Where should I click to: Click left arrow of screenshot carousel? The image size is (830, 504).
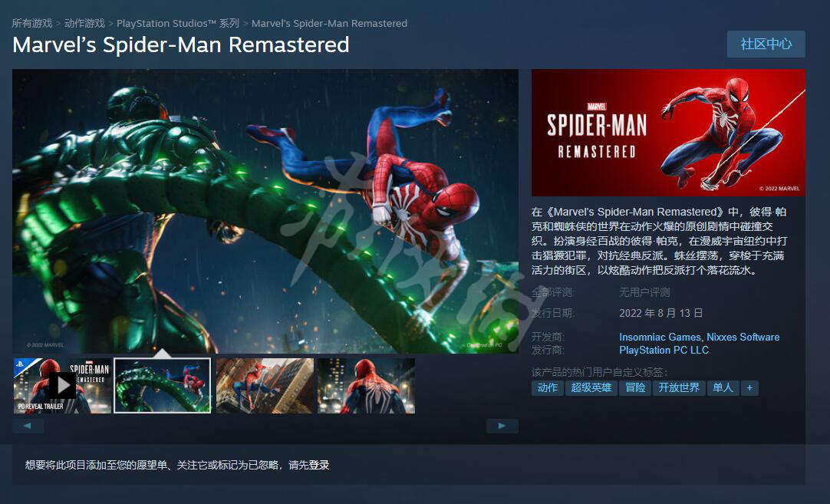pos(28,426)
